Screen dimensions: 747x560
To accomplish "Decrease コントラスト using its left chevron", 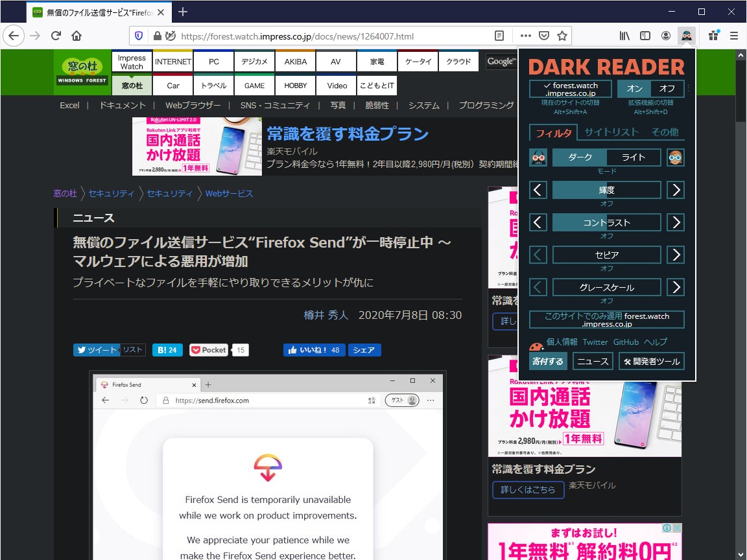I will point(538,222).
